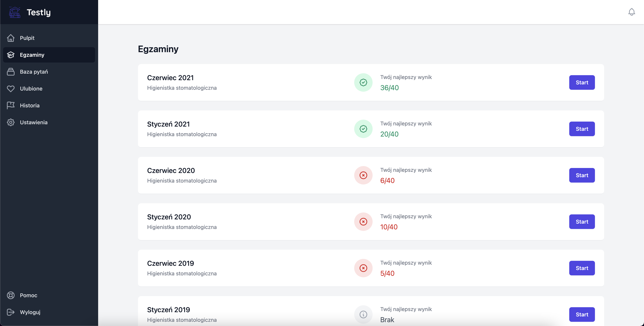Screen dimensions: 644x326
Task: Click the Ustawienia gear icon
Action: [11, 122]
